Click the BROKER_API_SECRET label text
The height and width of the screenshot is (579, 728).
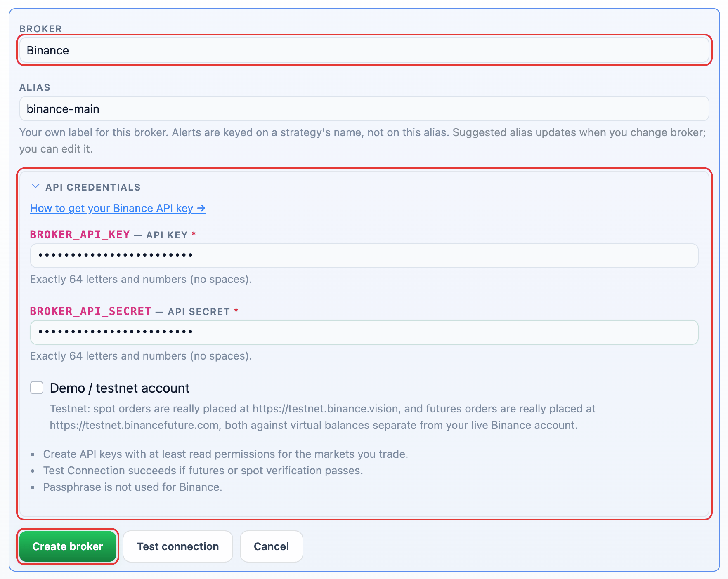pos(91,311)
